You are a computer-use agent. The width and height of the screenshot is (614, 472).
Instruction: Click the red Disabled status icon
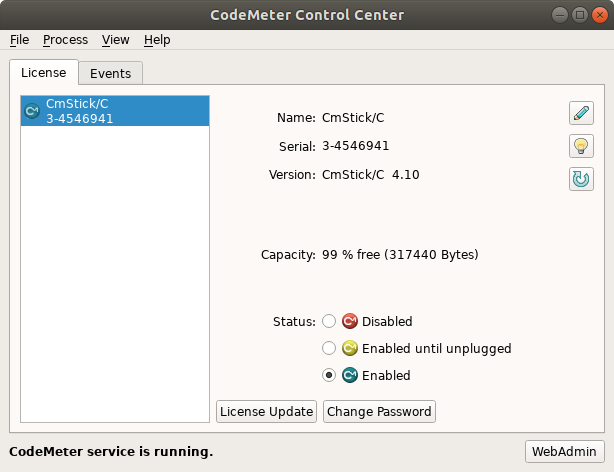(x=350, y=322)
